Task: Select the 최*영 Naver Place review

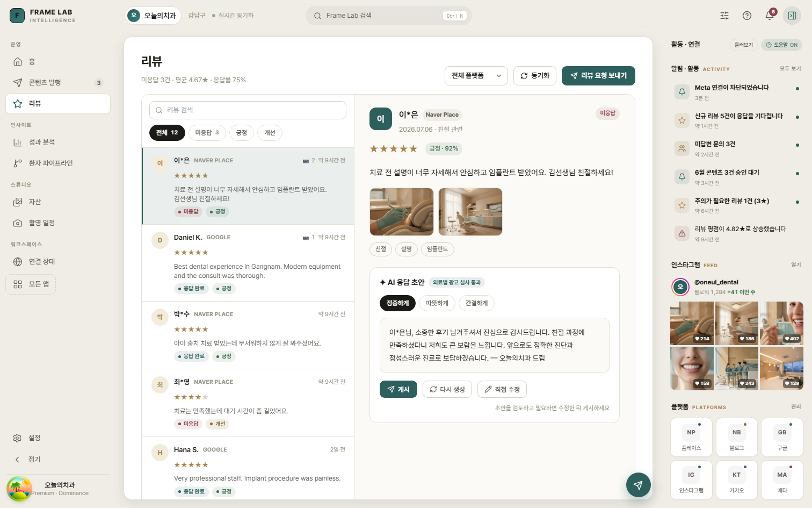Action: pos(248,403)
